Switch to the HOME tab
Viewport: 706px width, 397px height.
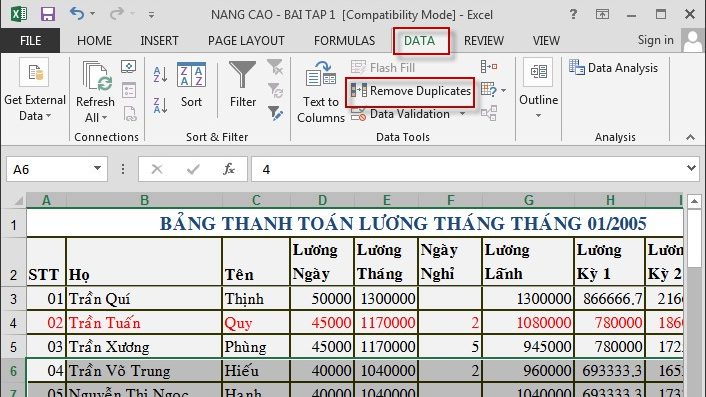[x=94, y=41]
